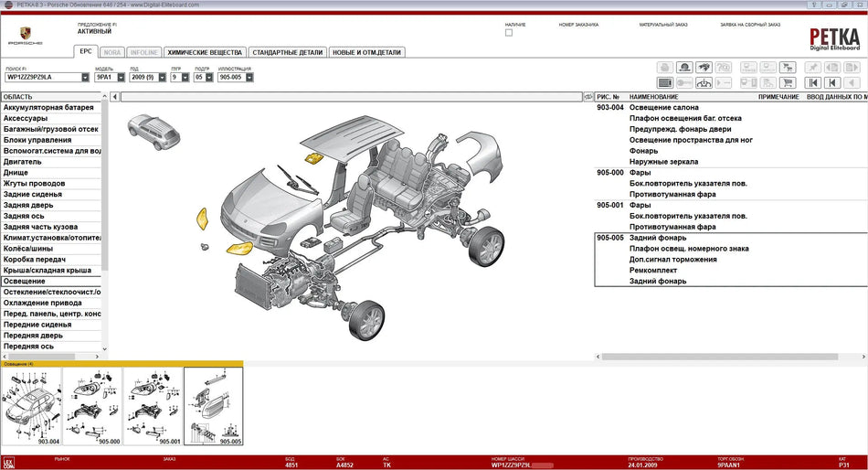Expand the VIN search dropdown arrow
868x470 pixels.
(85, 78)
